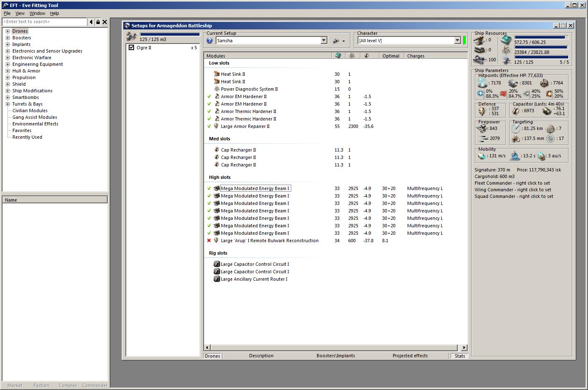Switch to the Boosters\Implants tab
Viewport: 588px width, 390px height.
[x=336, y=356]
